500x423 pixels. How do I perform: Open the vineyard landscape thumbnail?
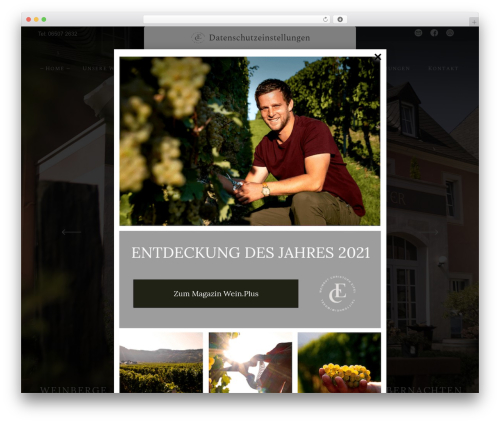(x=161, y=362)
